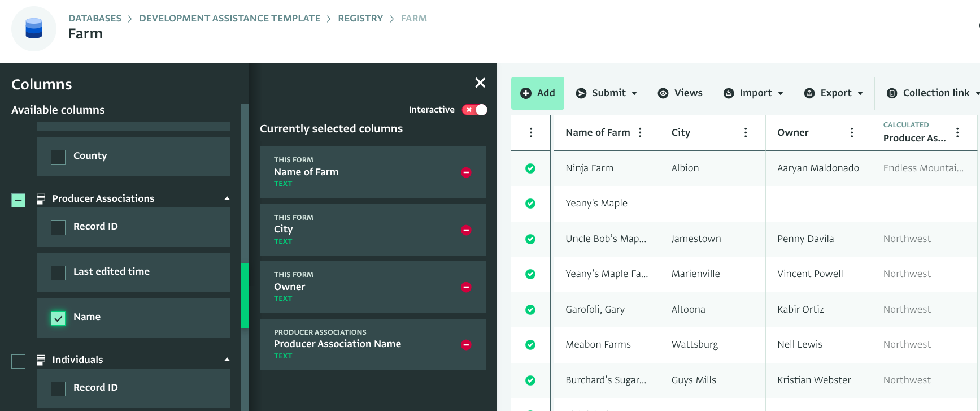
Task: Open the Submit dropdown menu
Action: point(607,93)
